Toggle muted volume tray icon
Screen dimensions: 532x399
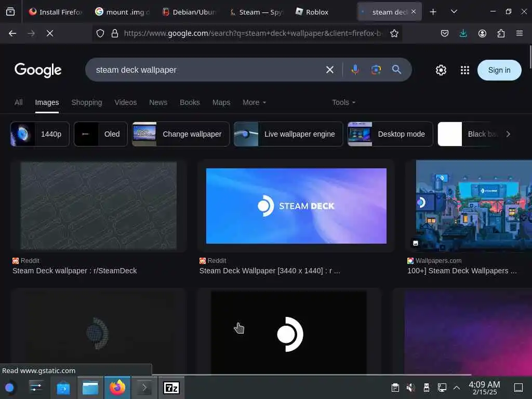pyautogui.click(x=410, y=388)
